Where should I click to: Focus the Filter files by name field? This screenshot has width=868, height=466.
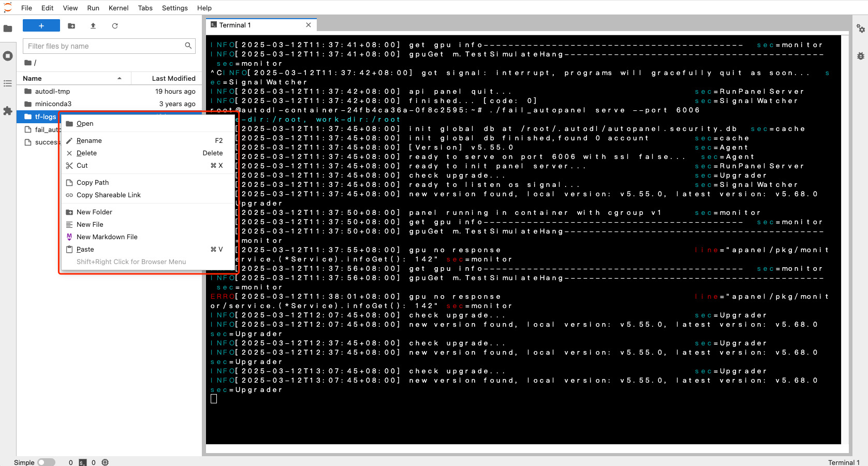109,46
